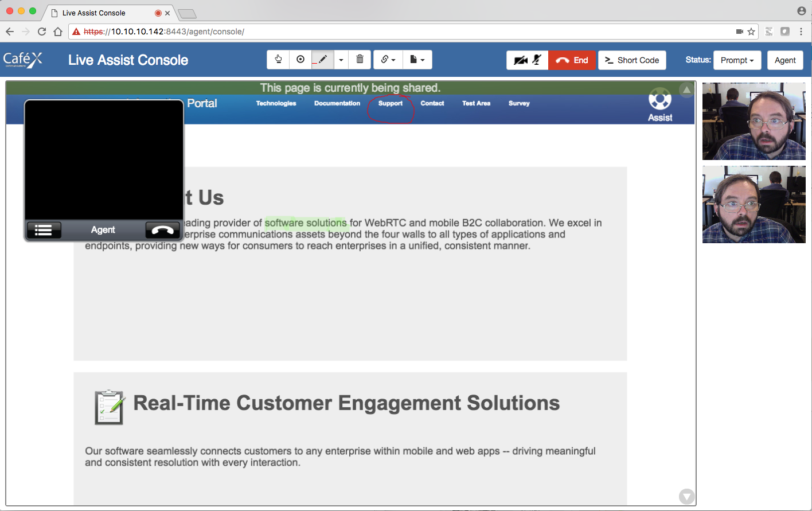Click the address bar URL field
This screenshot has height=511, width=812.
click(413, 32)
